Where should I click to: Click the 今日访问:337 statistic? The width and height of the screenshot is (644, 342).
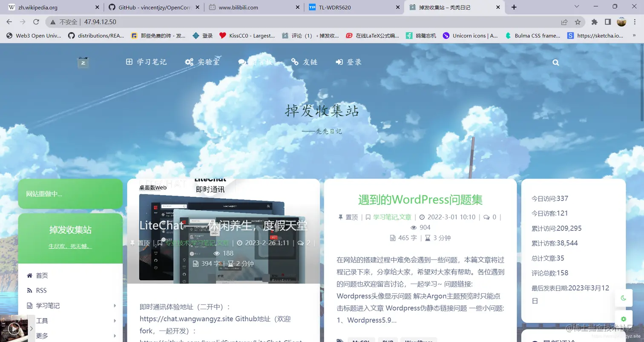click(x=550, y=198)
